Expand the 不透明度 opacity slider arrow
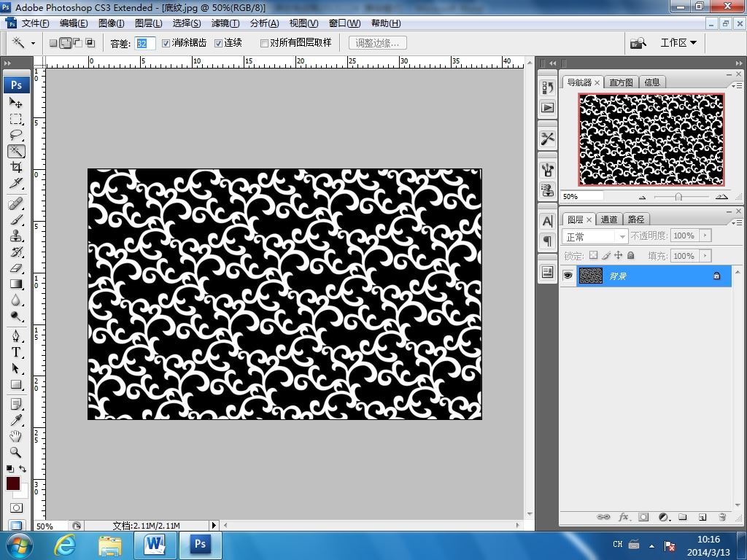747x560 pixels. pos(705,236)
